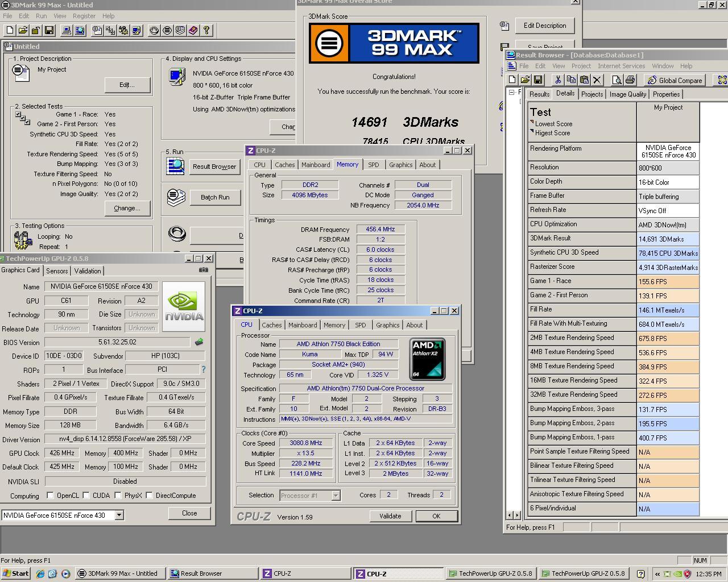Screen dimensions: 728x582
Task: Click 3DMark Result cell 14,691 3DMarks
Action: [x=668, y=239]
